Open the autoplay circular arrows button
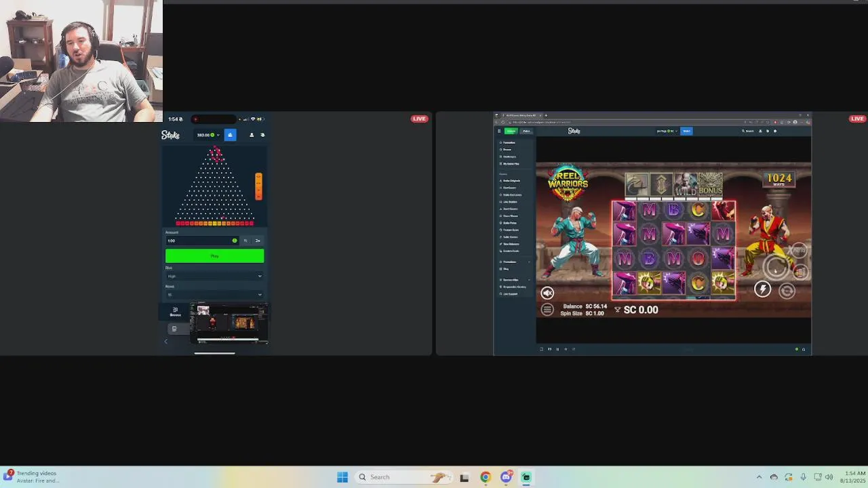 (787, 291)
